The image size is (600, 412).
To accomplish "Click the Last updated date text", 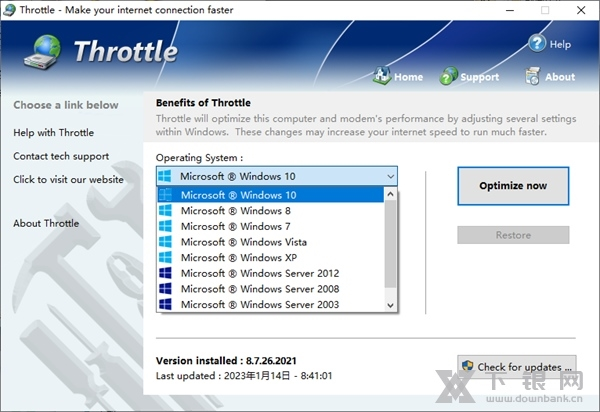I will pyautogui.click(x=244, y=376).
